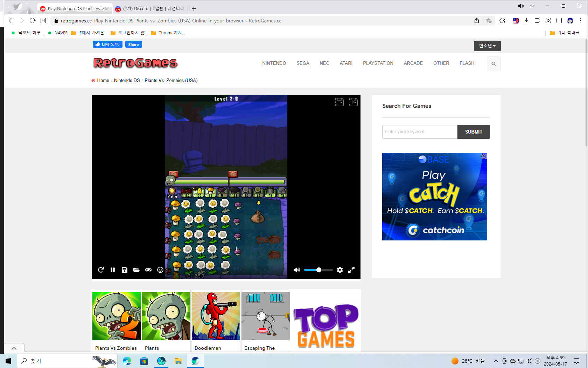Restart the emulator with the reload icon
The image size is (588, 368).
101,270
